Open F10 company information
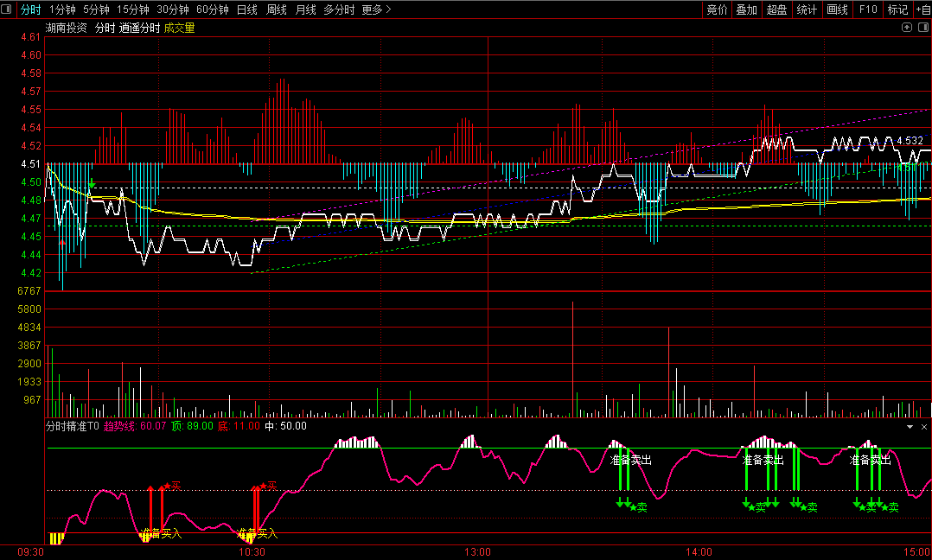 (868, 10)
